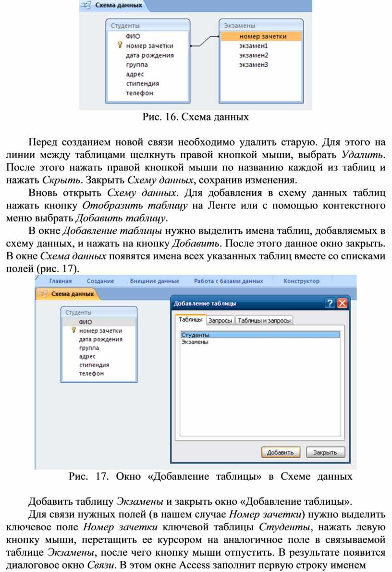This screenshot has height=572, width=392.
Task: Select экзамен1 field in Экзамены table
Action: coord(254,46)
